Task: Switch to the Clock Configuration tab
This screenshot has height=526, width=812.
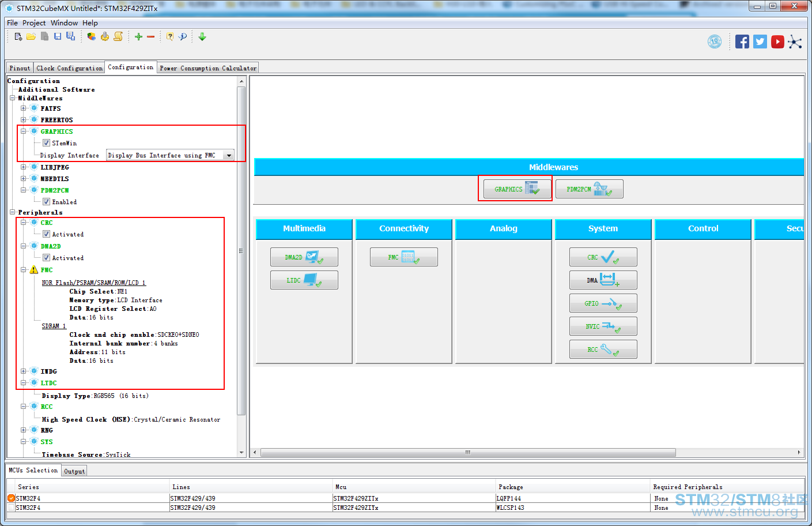Action: [69, 68]
